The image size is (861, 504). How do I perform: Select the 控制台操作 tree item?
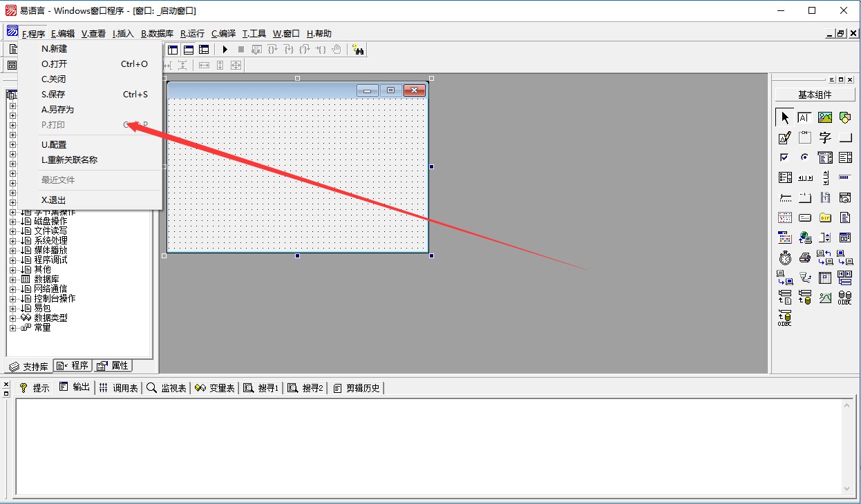pos(55,299)
